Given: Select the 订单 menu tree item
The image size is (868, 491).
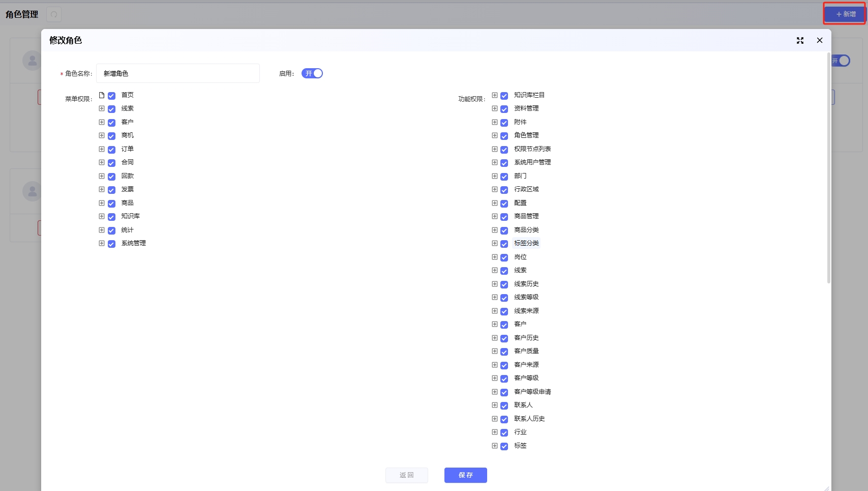Looking at the screenshot, I should 128,149.
